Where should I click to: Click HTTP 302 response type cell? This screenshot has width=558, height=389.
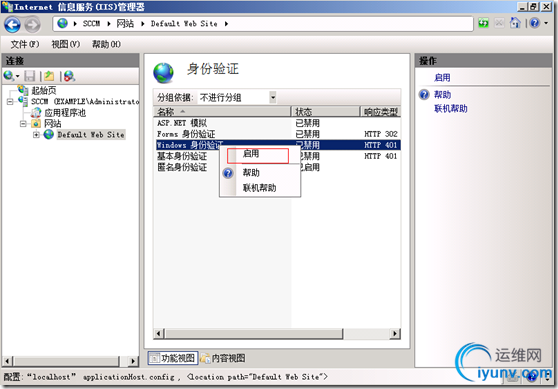380,134
